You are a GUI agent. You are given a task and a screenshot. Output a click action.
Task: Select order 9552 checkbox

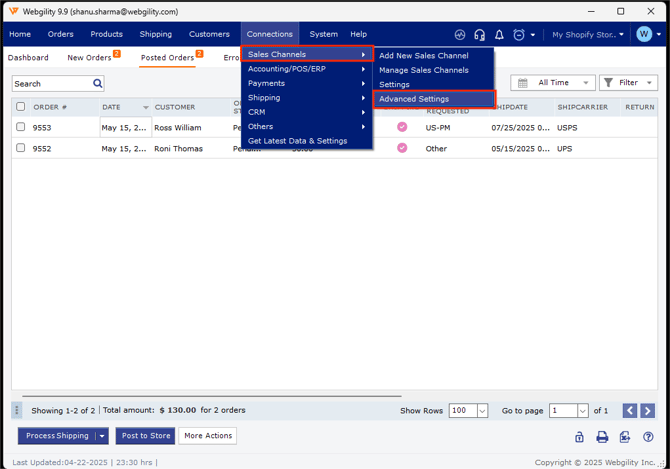[21, 148]
